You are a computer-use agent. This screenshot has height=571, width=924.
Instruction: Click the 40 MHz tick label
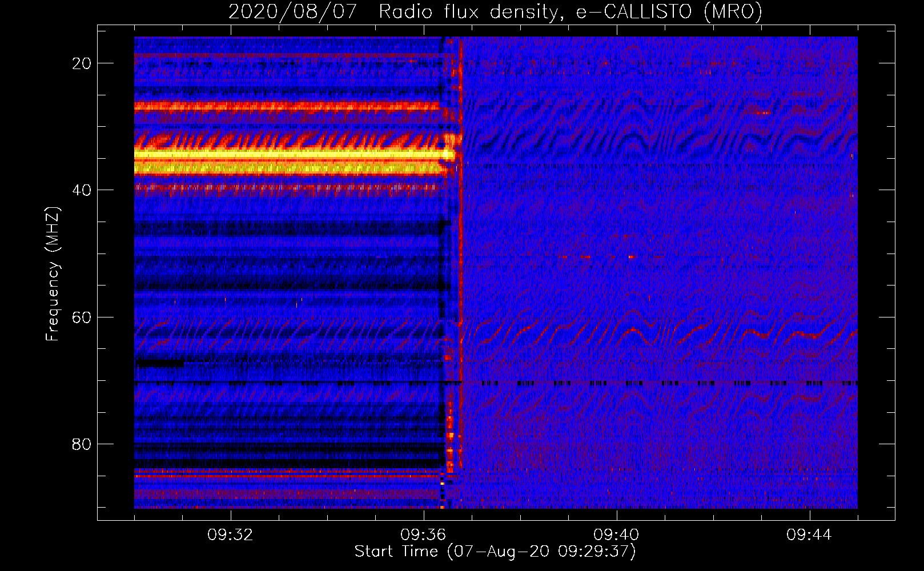point(82,190)
